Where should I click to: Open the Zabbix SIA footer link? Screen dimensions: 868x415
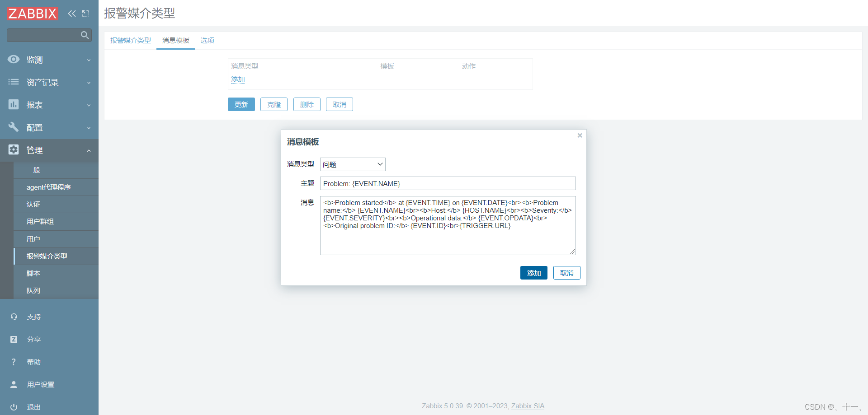pos(528,406)
